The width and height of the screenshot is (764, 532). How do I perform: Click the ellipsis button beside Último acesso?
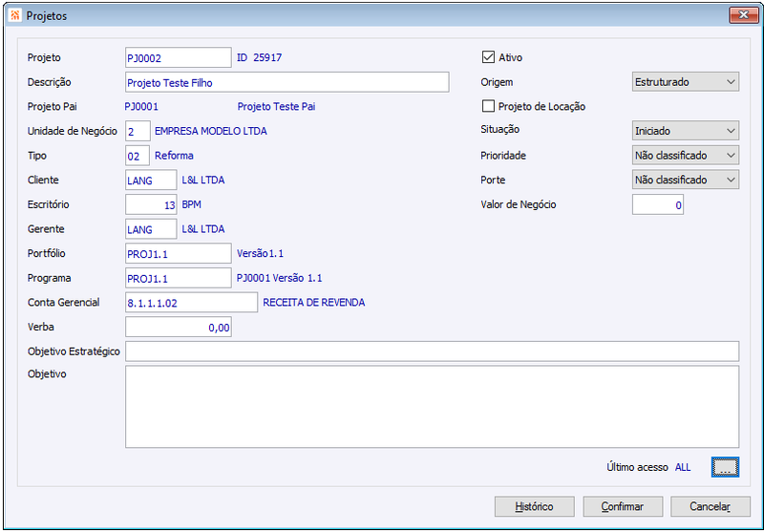725,467
